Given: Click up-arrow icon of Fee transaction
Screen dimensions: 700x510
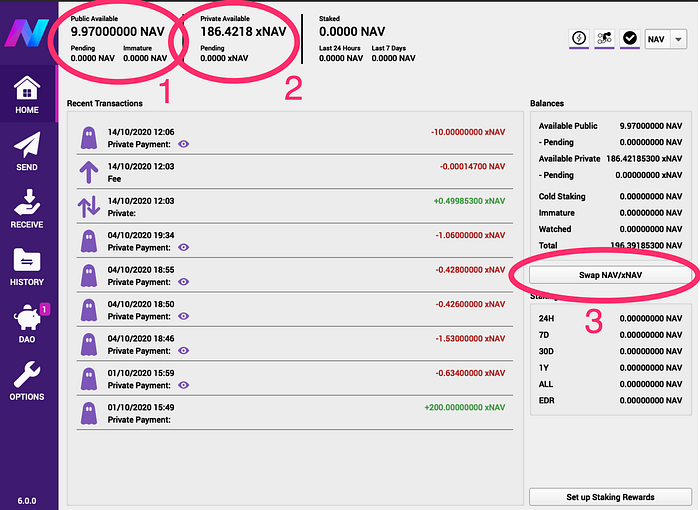Looking at the screenshot, I should 89,172.
